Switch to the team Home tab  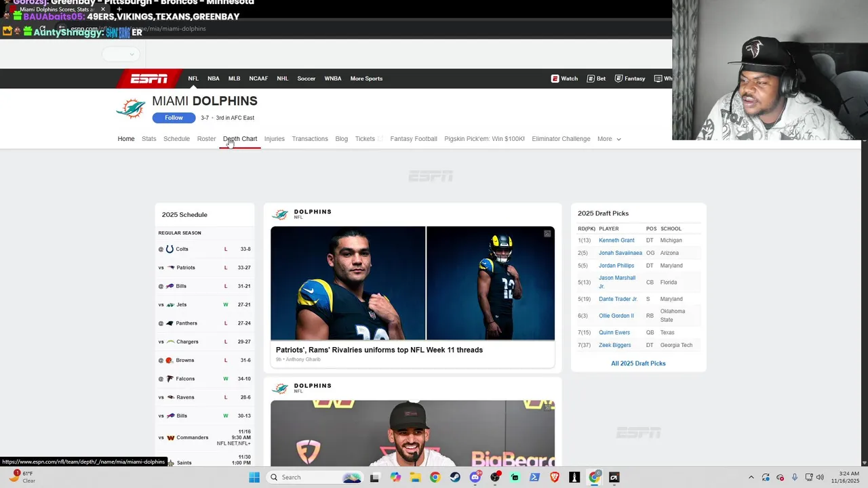click(126, 139)
